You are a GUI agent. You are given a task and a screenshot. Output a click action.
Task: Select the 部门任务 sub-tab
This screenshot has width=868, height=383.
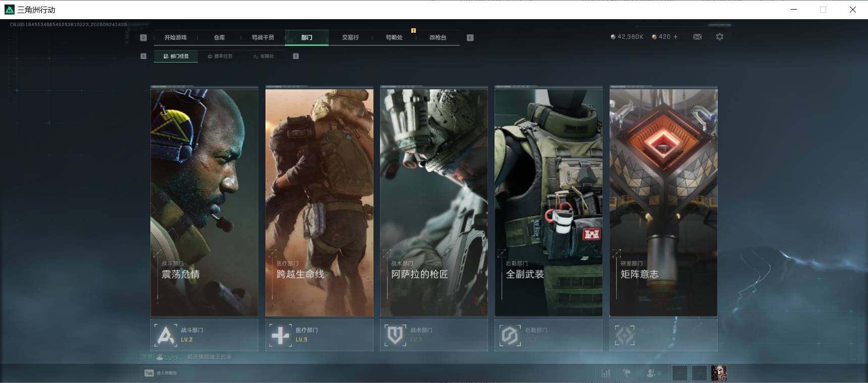[176, 56]
